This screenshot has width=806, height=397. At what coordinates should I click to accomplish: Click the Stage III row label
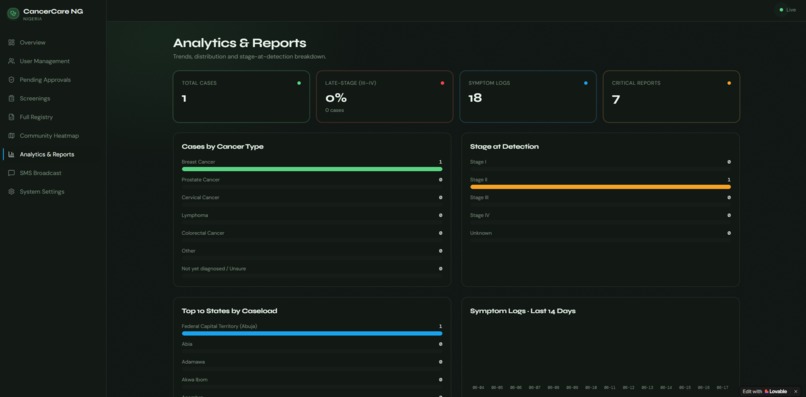click(479, 197)
